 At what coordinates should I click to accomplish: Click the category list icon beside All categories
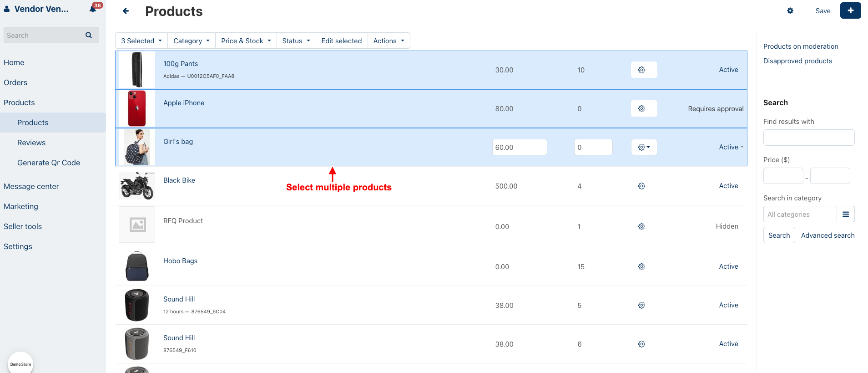845,214
